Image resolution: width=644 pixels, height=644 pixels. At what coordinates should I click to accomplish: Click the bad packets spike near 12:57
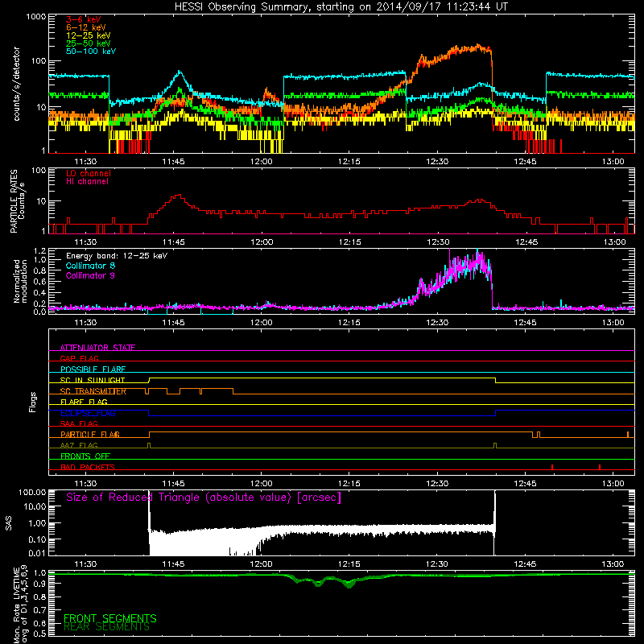[x=600, y=467]
